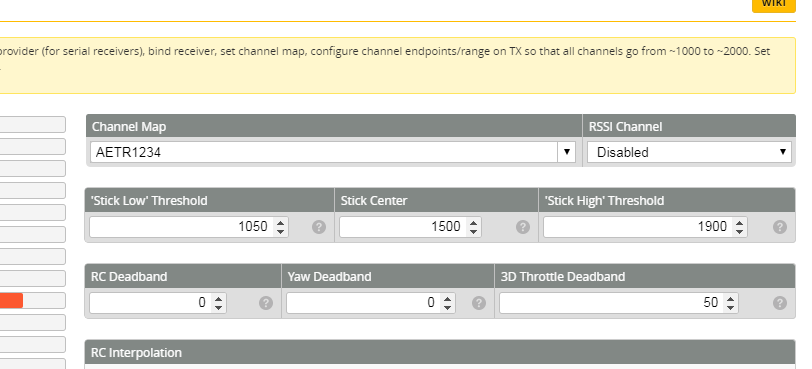Increase RC Deadband using up arrow
This screenshot has width=812, height=369.
pos(218,299)
